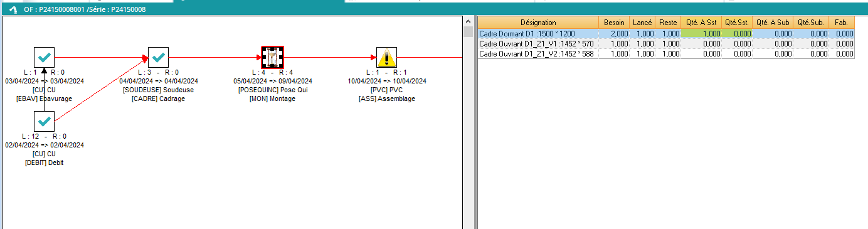Click the Qté. A Sst column header
The width and height of the screenshot is (868, 229).
click(701, 23)
